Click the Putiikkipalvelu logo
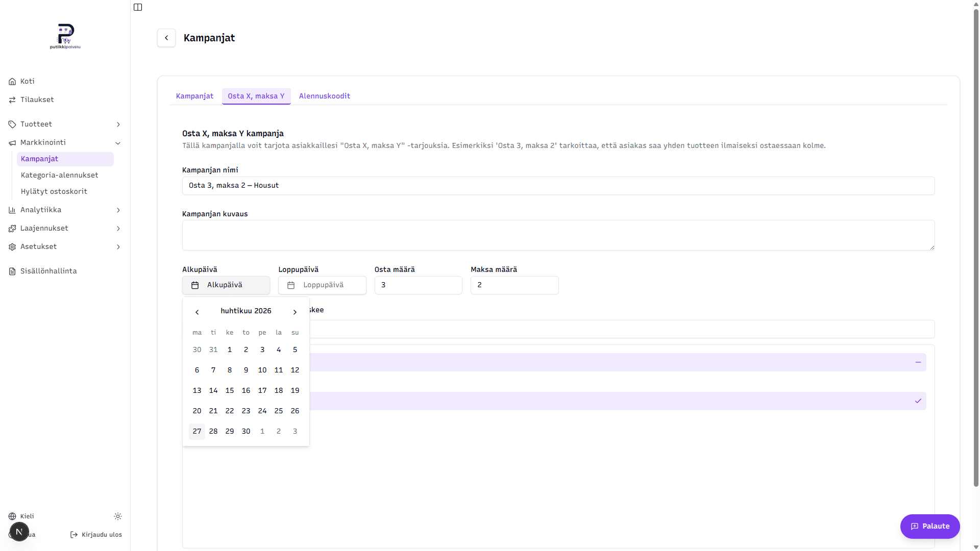 click(x=65, y=36)
